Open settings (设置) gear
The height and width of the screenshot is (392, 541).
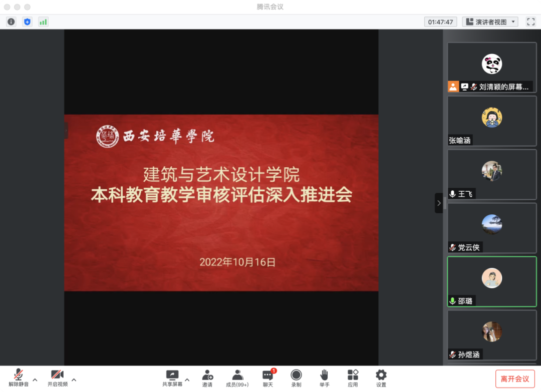click(x=381, y=378)
